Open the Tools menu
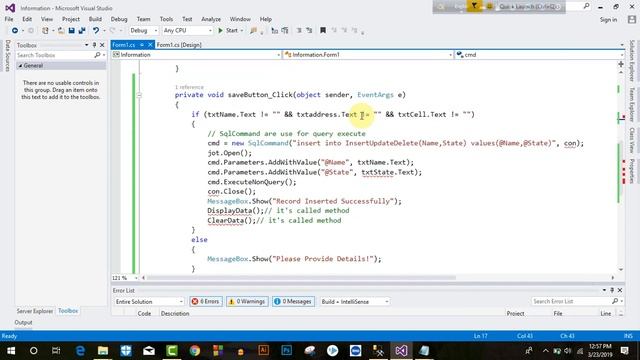 click(166, 19)
